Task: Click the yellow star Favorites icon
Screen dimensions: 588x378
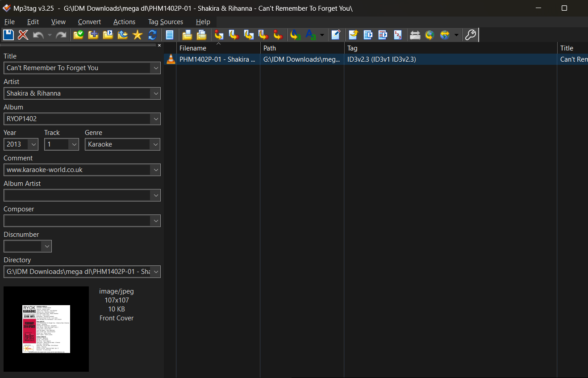Action: tap(138, 35)
